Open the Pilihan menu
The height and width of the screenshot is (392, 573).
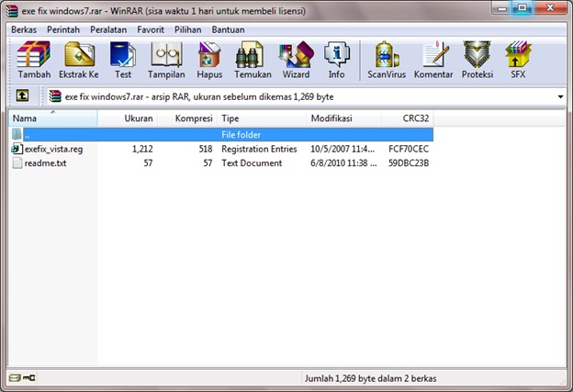[188, 29]
